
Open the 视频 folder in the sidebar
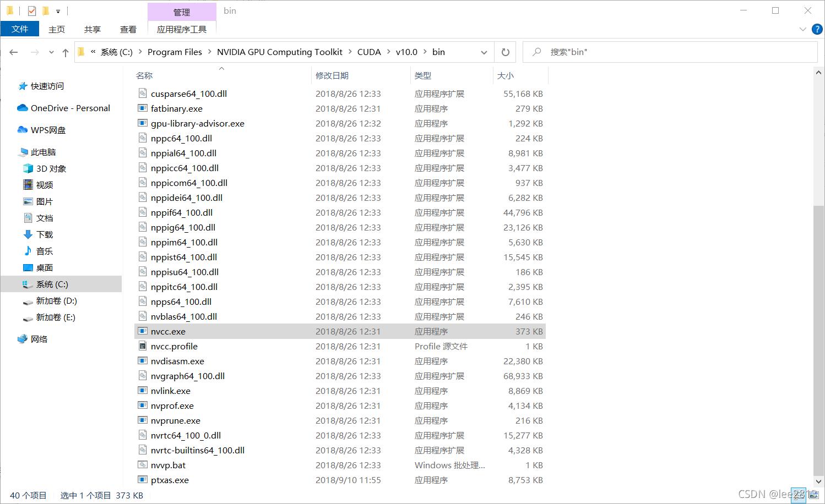[x=44, y=185]
